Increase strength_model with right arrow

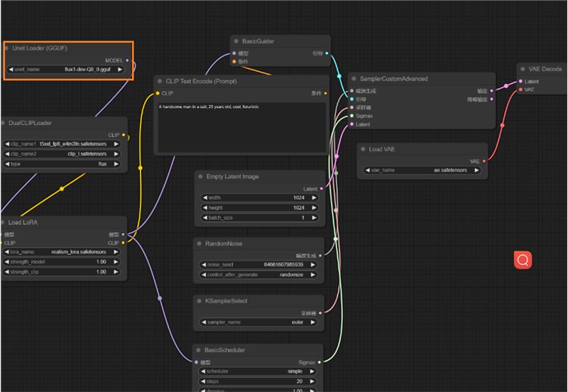116,261
